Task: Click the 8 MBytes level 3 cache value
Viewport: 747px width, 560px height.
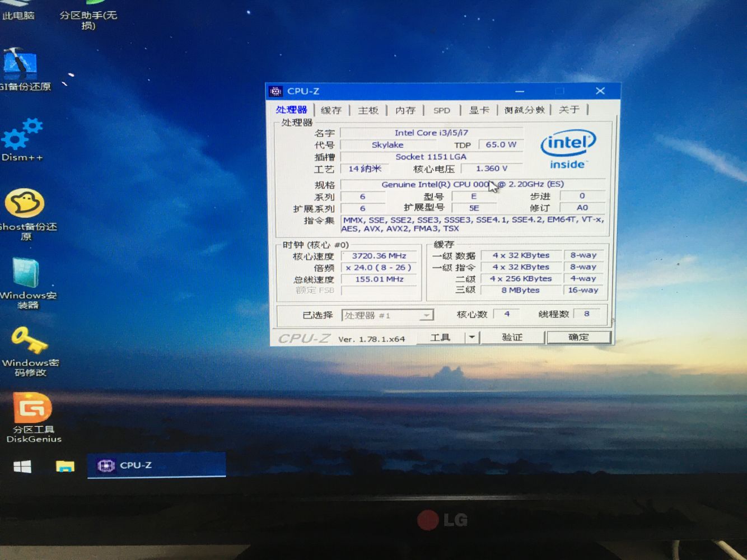Action: coord(520,290)
